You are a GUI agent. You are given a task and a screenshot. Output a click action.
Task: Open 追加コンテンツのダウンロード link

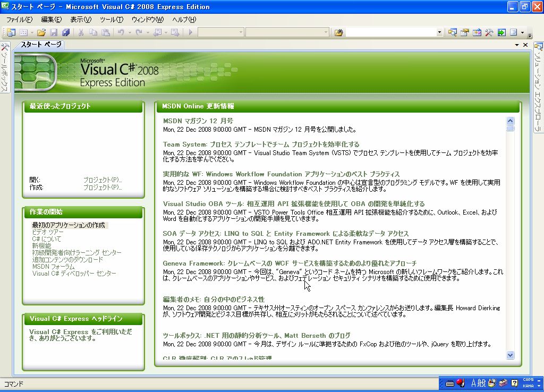[67, 260]
